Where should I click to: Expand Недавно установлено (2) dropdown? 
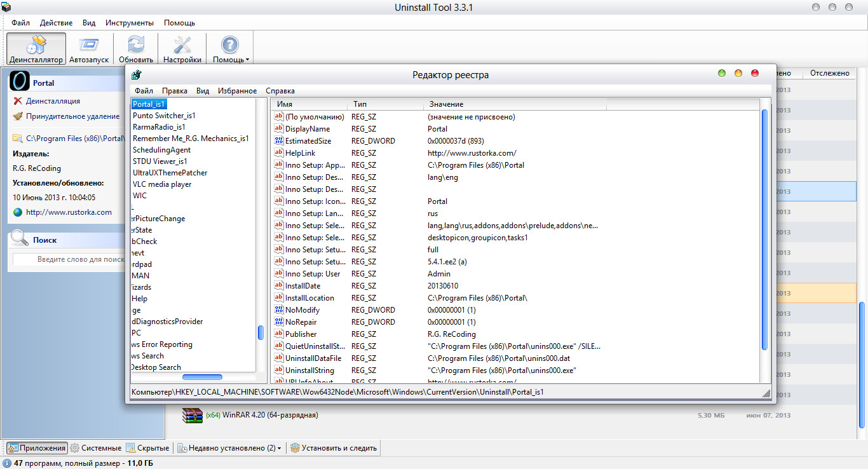click(229, 448)
